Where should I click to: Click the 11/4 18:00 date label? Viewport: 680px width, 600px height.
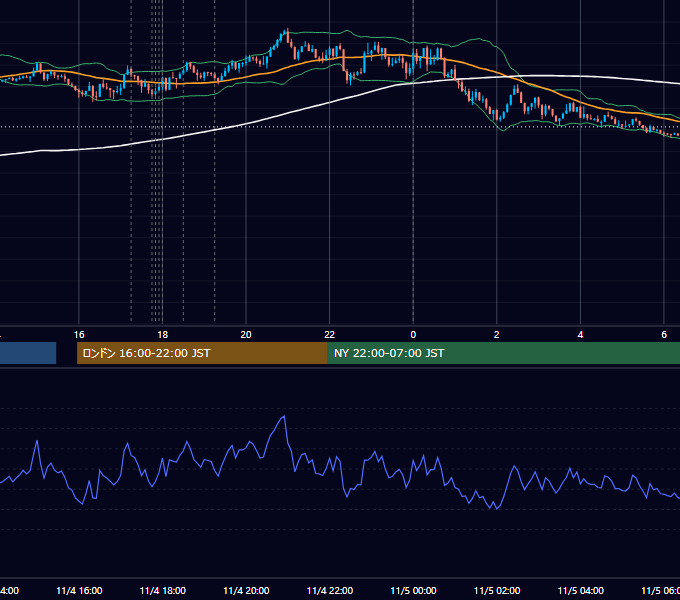163,590
